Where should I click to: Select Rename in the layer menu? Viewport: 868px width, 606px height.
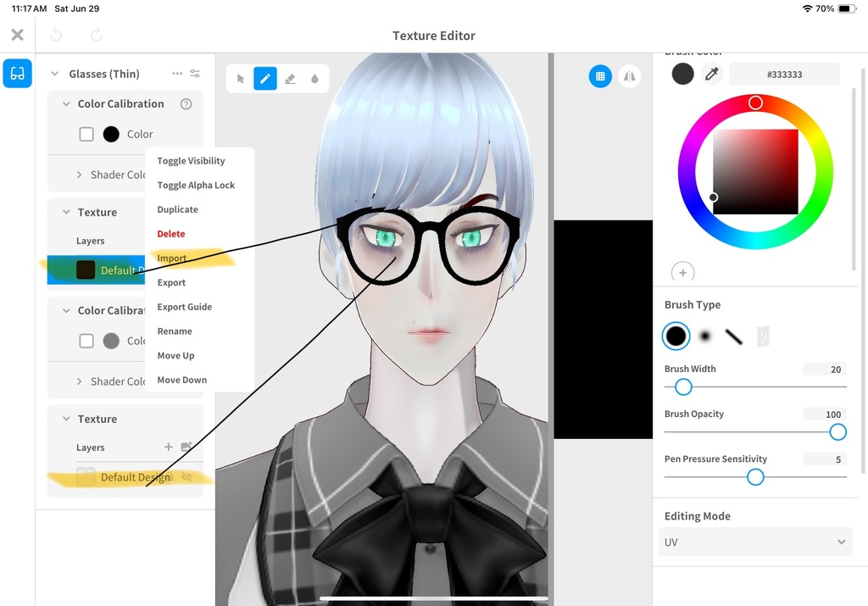tap(175, 331)
